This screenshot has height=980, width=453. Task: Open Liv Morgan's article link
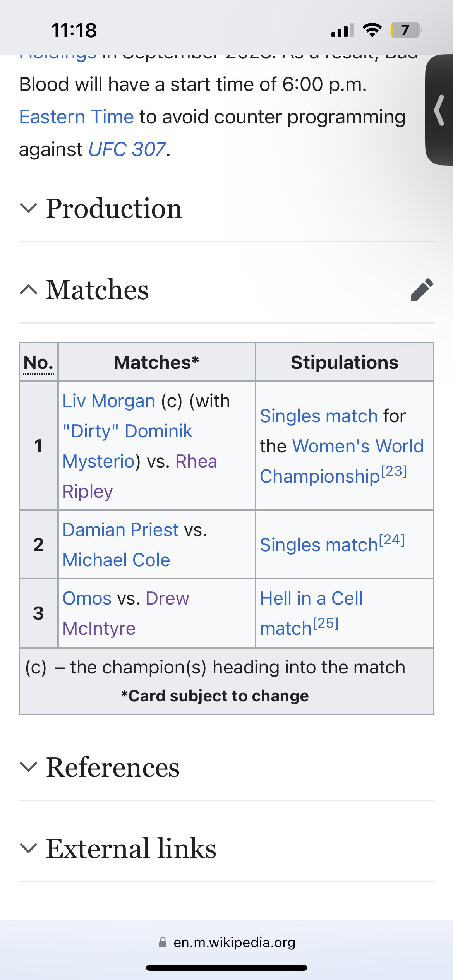tap(109, 401)
